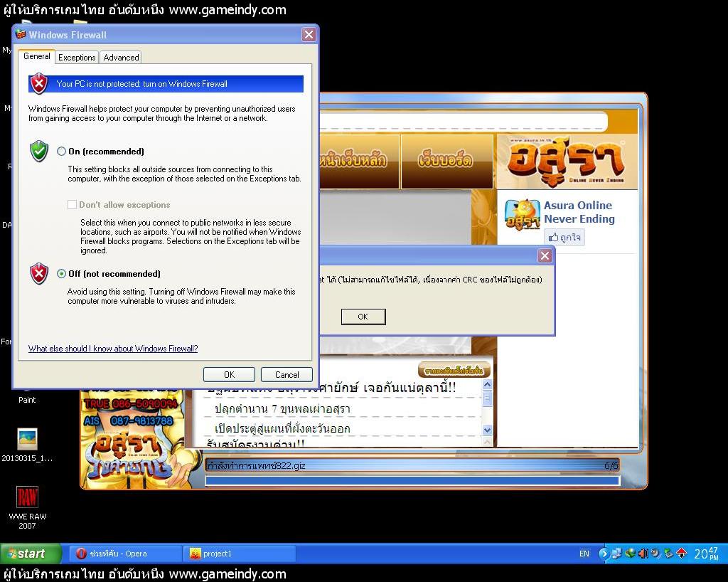This screenshot has height=582, width=728.
Task: Select the 'Off (not recommended)' radio button
Action: (61, 274)
